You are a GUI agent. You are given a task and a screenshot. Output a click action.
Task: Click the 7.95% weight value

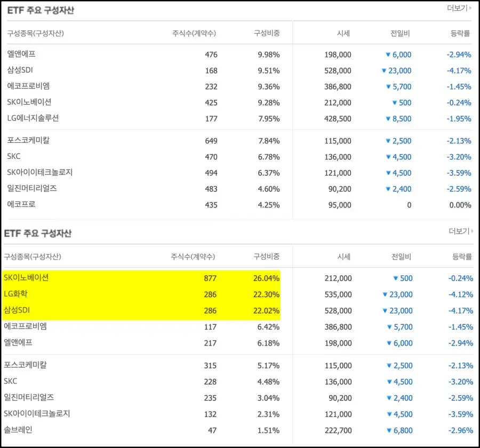(x=269, y=119)
